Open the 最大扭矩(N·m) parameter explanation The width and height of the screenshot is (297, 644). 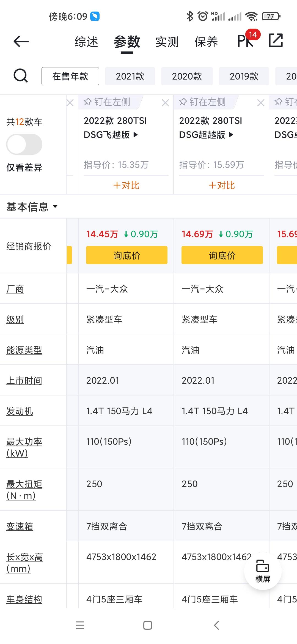[x=24, y=490]
